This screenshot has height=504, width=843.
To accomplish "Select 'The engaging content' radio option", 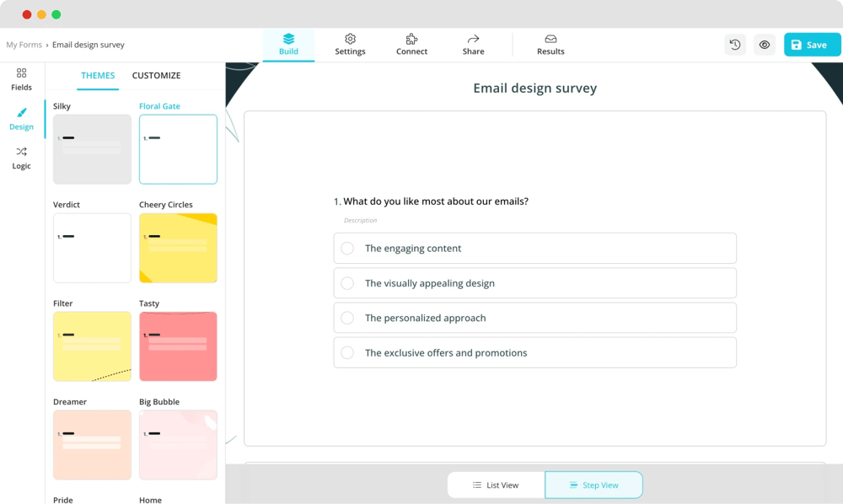I will [347, 249].
